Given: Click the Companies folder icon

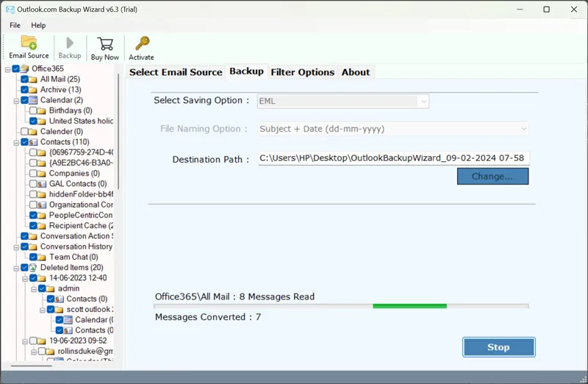Looking at the screenshot, I should 42,174.
